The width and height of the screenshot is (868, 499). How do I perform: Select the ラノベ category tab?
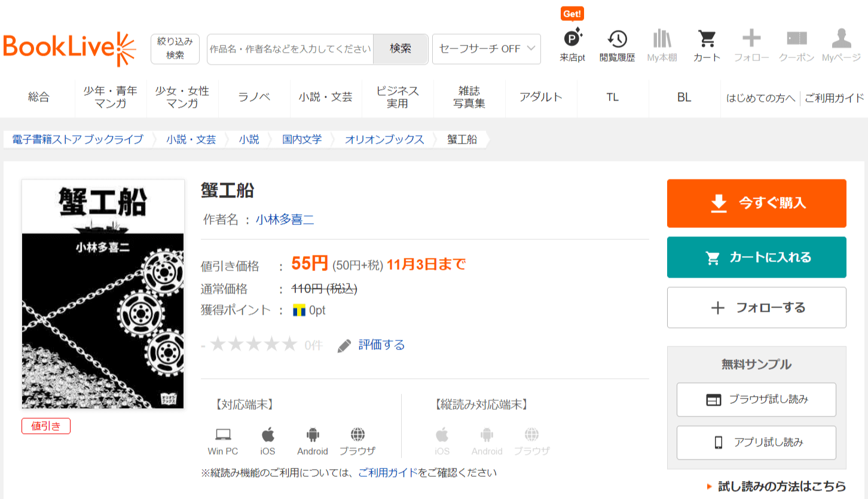coord(254,97)
